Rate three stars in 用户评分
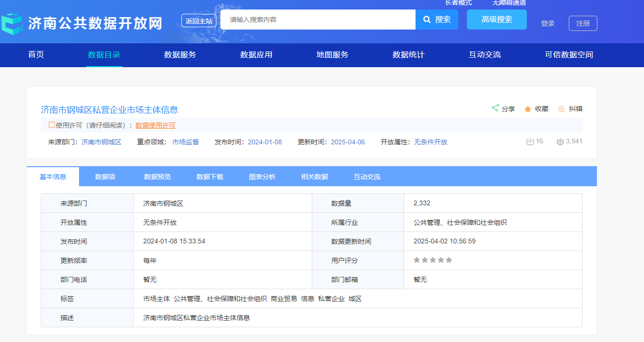The height and width of the screenshot is (342, 644). click(433, 260)
